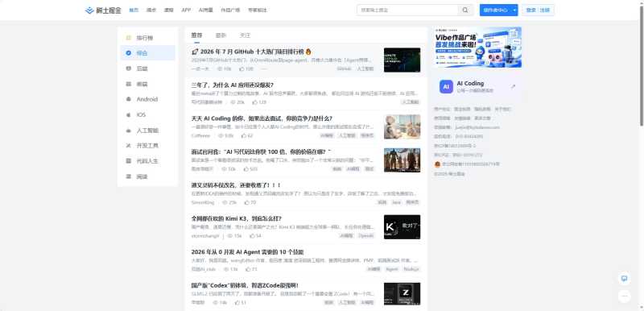644x311 pixels.
Task: Like the GitHub 十大热门 ranking post
Action: (x=242, y=68)
